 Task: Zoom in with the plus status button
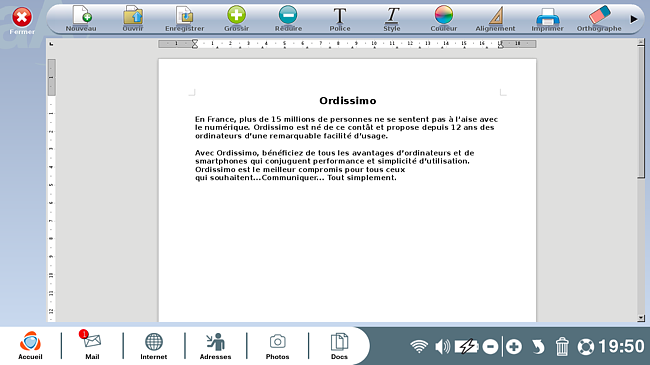pyautogui.click(x=514, y=347)
